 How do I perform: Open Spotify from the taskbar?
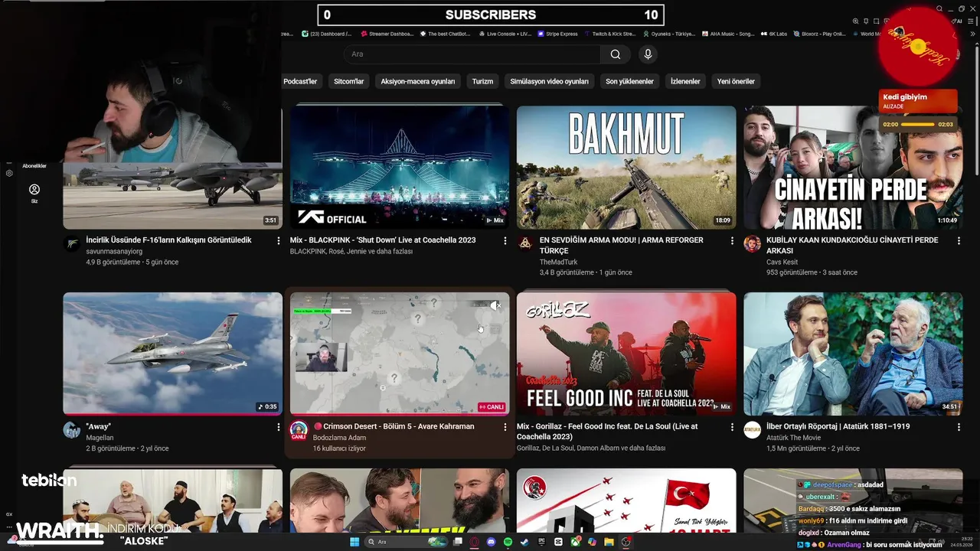(508, 542)
